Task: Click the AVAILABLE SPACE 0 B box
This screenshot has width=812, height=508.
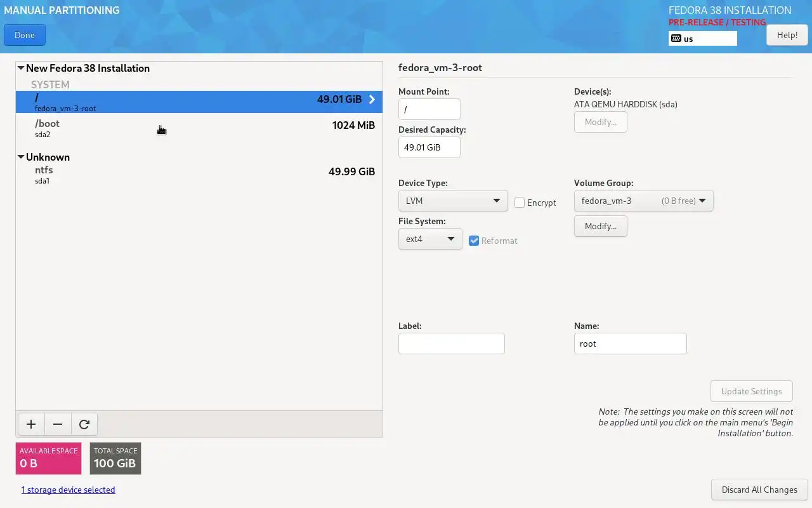Action: (49, 458)
